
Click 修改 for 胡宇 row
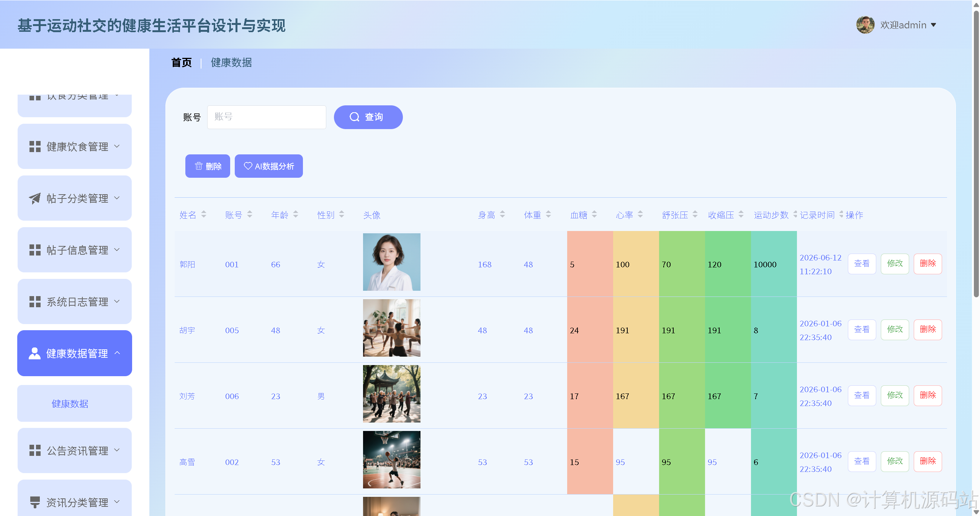[895, 329]
